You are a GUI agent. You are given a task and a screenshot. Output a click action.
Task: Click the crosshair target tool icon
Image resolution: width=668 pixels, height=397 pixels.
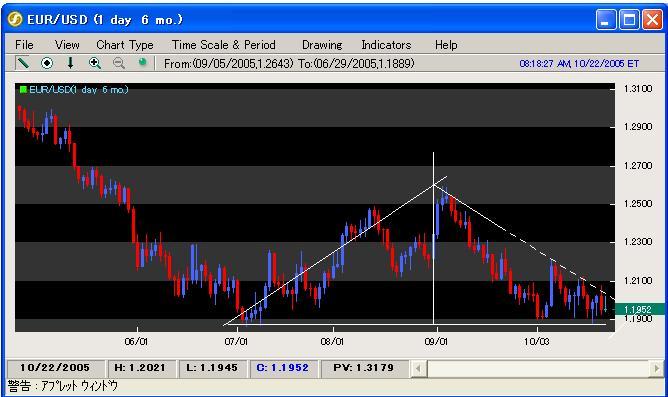(x=47, y=63)
